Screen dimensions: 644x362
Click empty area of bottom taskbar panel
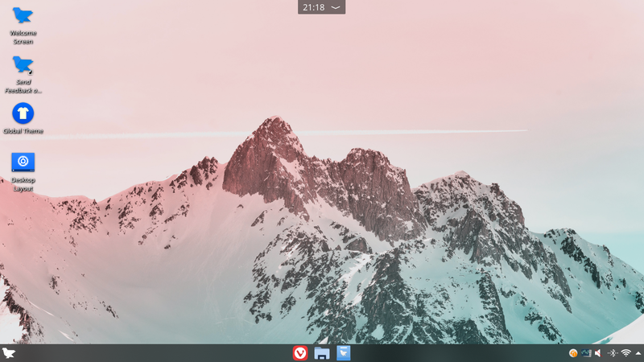[x=161, y=353]
